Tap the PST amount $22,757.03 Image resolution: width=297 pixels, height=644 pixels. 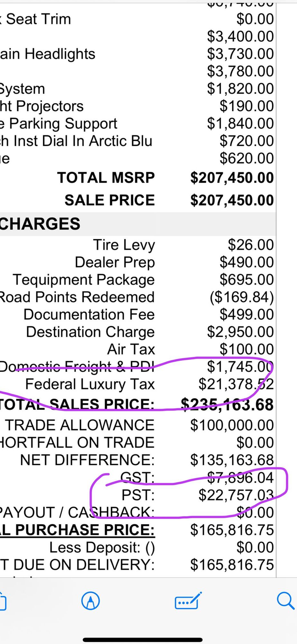click(236, 495)
